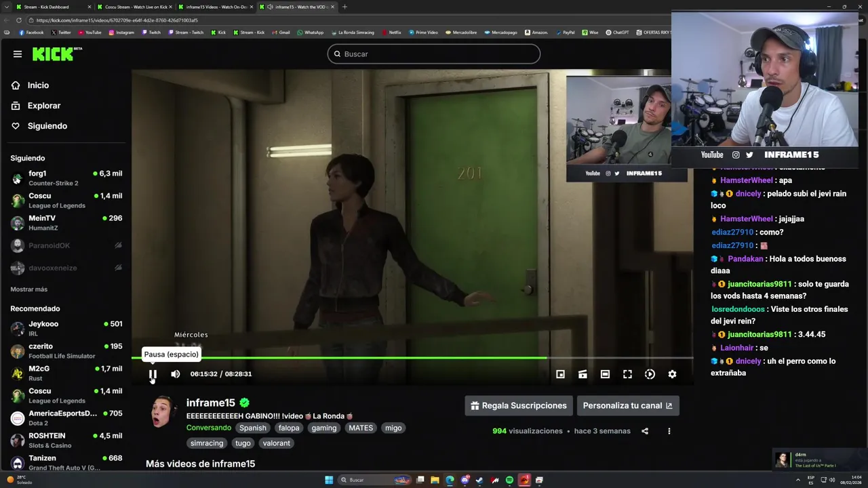Open the video player settings gear
The image size is (868, 488).
(672, 374)
